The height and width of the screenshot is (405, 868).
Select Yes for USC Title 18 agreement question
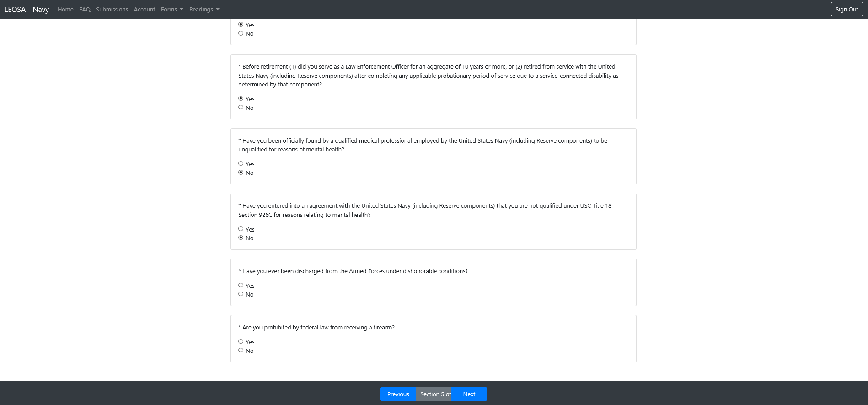[241, 229]
